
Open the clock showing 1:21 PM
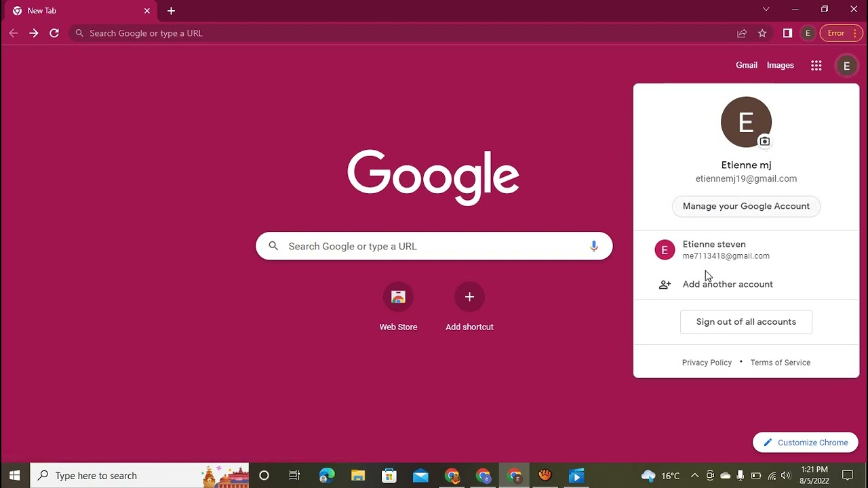[x=814, y=475]
